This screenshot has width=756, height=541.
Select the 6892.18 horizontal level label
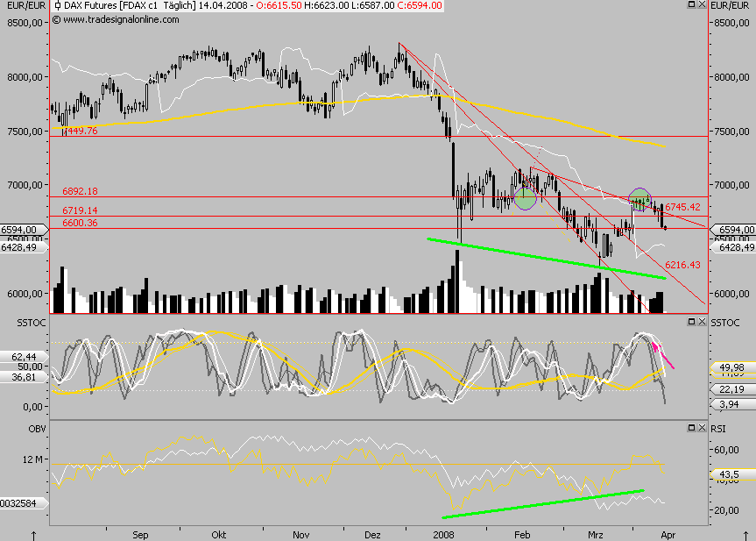point(80,191)
